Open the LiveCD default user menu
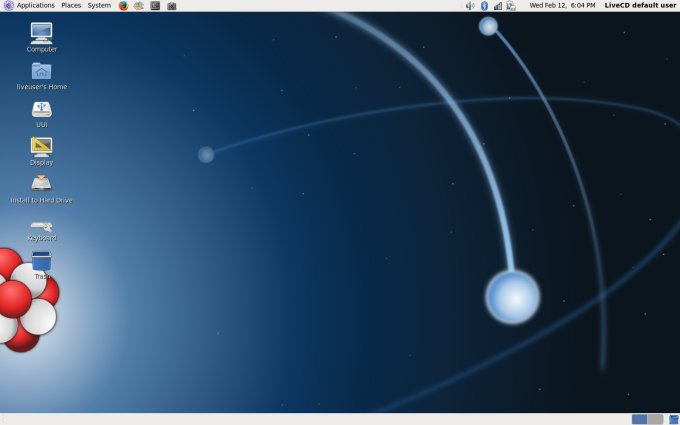This screenshot has height=425, width=680. 640,6
